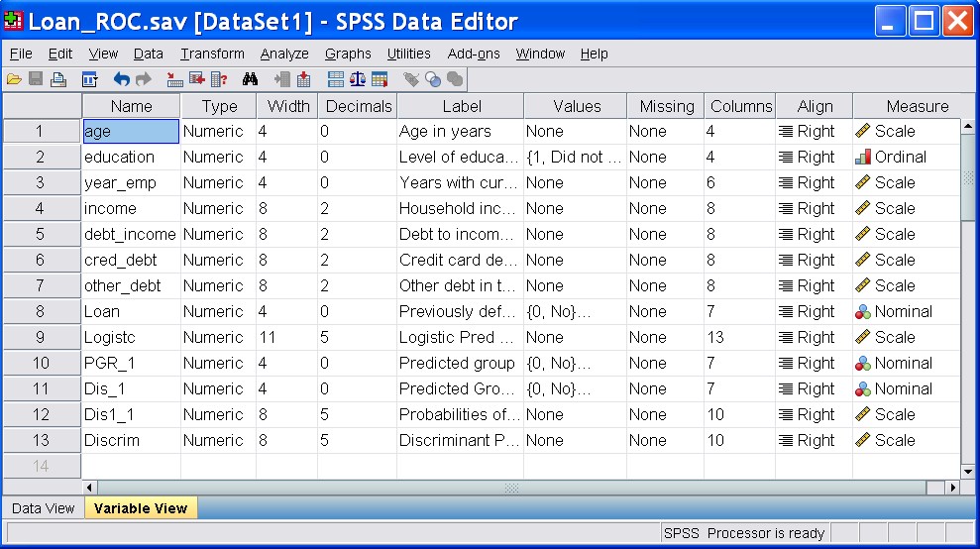This screenshot has width=980, height=549.
Task: Click the Measure column header
Action: [x=917, y=106]
